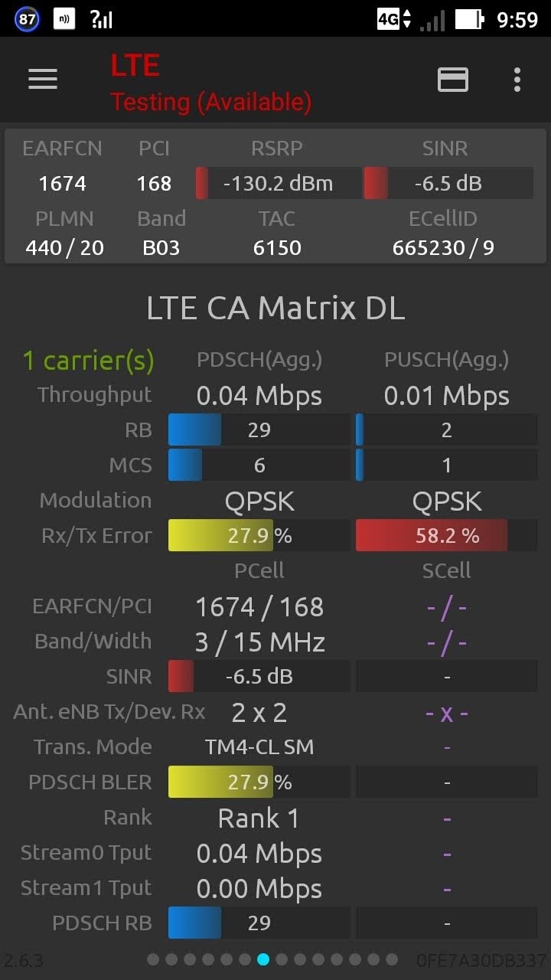Tap the battery level 87 status icon
Viewport: 551px width, 980px height.
point(28,19)
